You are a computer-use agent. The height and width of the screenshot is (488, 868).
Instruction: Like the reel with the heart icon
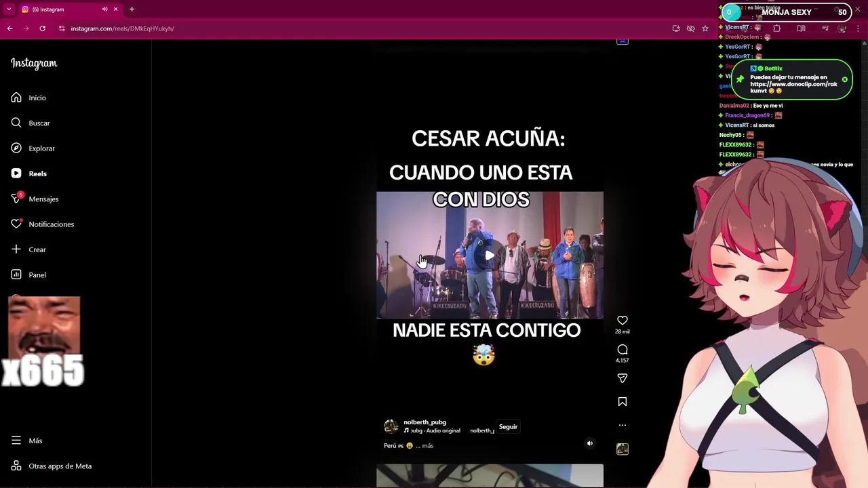(x=623, y=320)
